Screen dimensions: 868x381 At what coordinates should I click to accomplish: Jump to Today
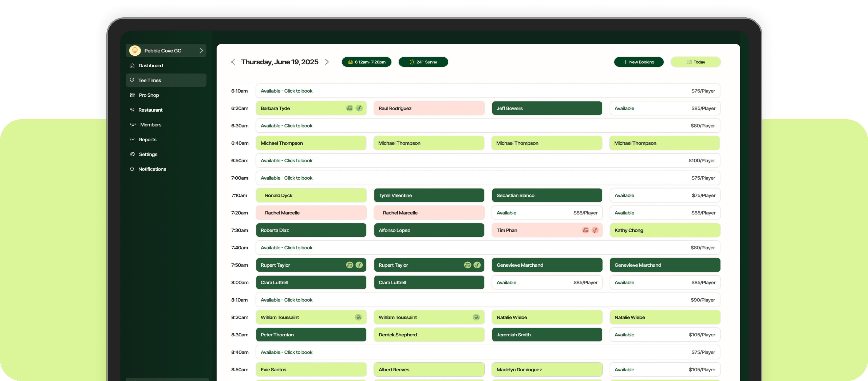695,62
